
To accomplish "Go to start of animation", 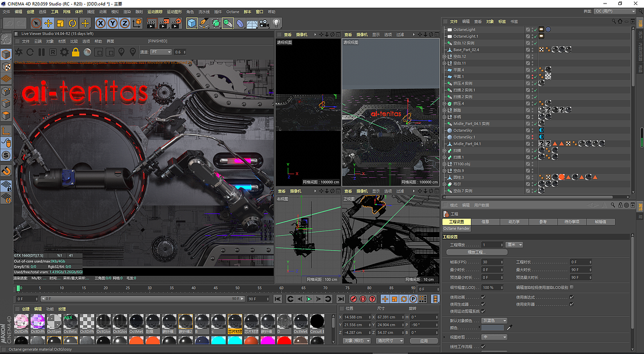I will click(x=277, y=299).
